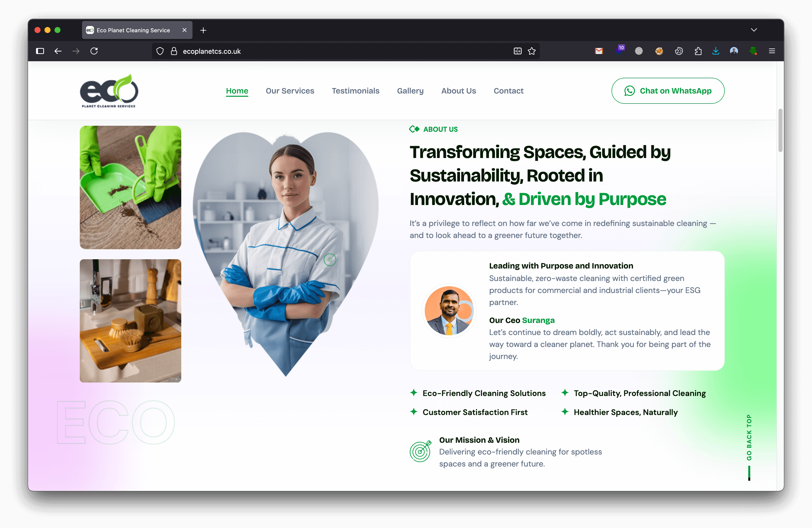Click the Gmail extension icon
Viewport: 812px width, 528px height.
[x=599, y=51]
